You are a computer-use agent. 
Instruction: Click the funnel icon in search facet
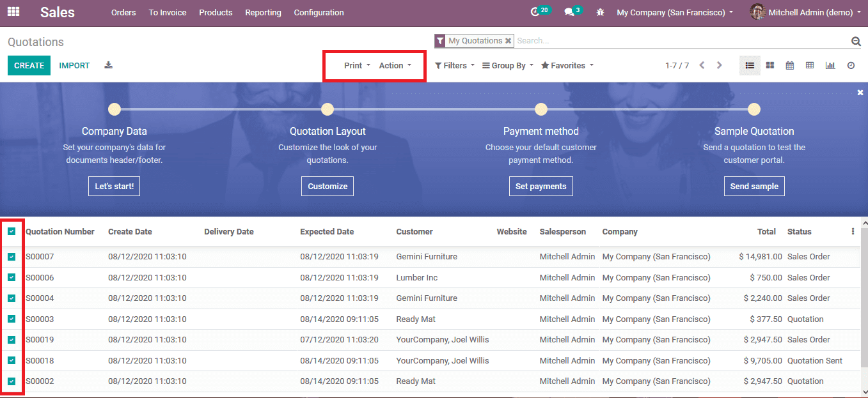440,41
